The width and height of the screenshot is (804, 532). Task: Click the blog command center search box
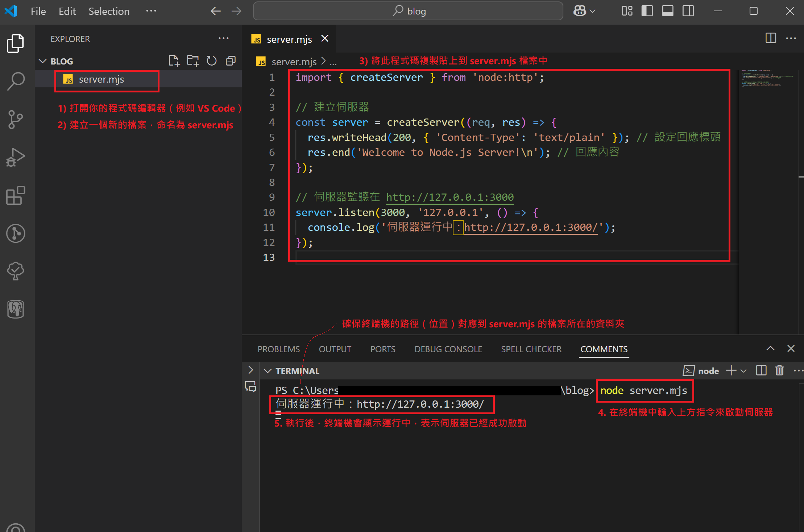408,11
